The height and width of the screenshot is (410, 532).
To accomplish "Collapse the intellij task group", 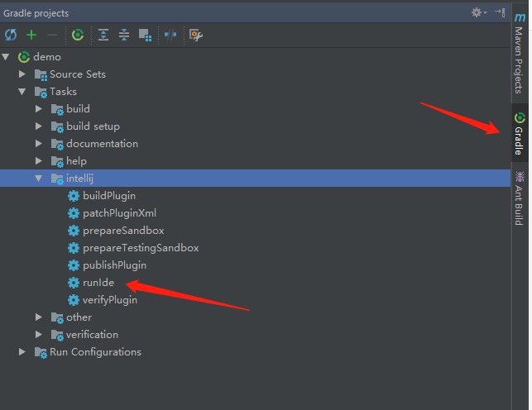I will [39, 179].
